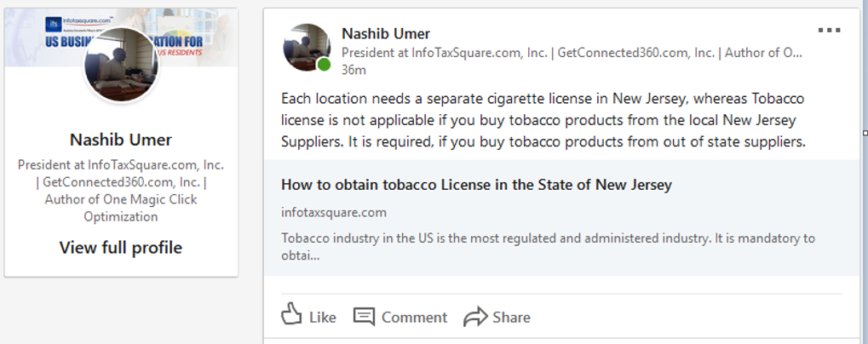Click the Comment button label
Screen dimensions: 868x344
tap(414, 318)
